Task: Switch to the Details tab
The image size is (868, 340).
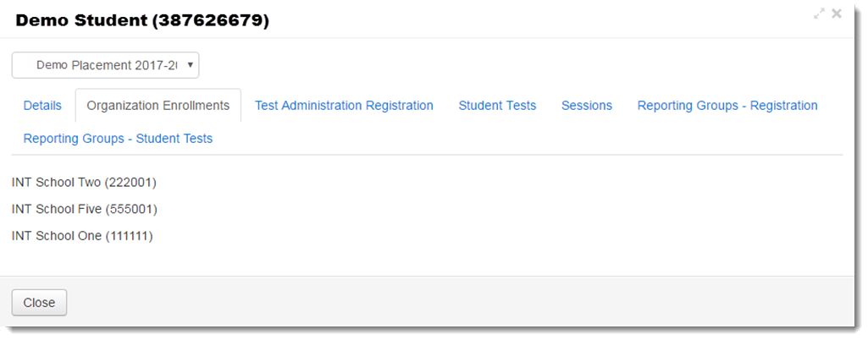Action: (42, 106)
